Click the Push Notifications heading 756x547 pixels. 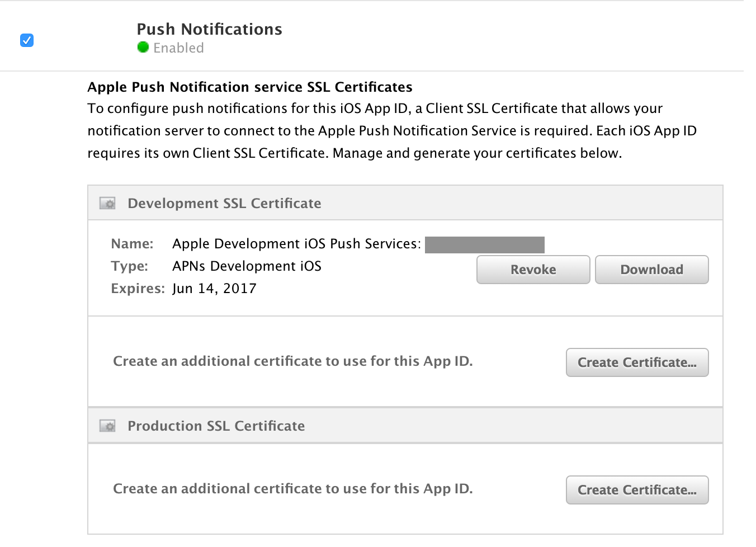pyautogui.click(x=209, y=29)
